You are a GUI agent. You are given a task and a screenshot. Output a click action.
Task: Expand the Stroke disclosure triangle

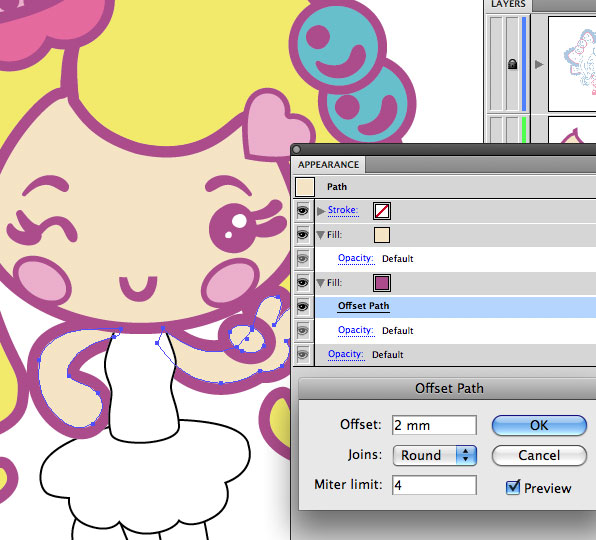pos(321,211)
